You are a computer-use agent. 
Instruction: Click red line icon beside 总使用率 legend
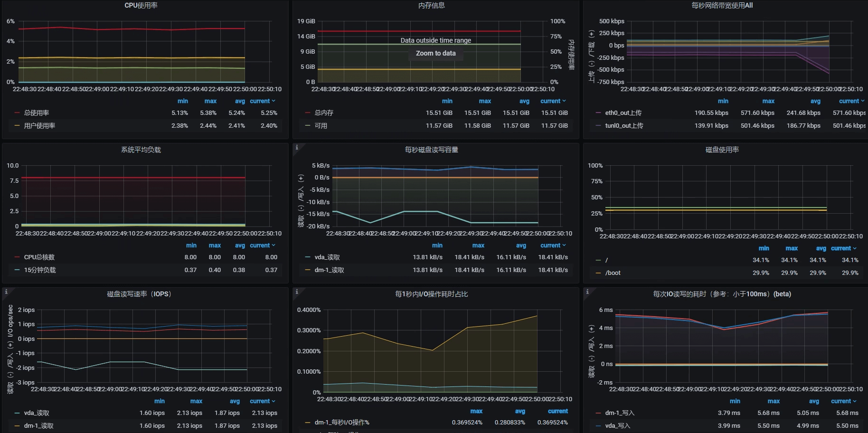tap(17, 113)
